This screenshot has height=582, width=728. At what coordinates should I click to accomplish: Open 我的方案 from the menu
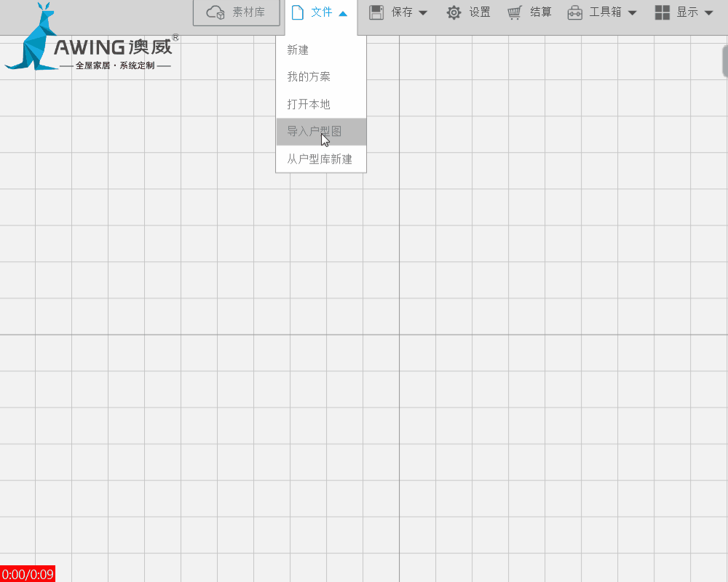309,77
